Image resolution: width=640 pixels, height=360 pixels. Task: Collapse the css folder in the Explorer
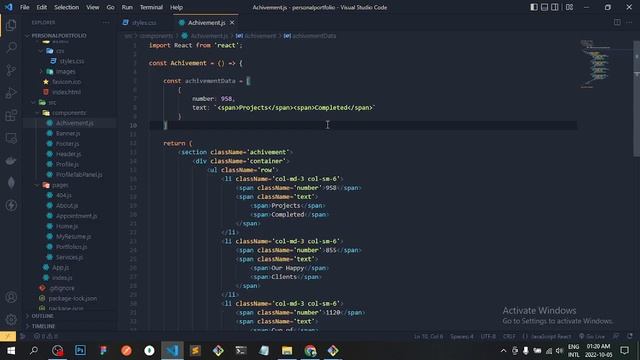click(60, 51)
